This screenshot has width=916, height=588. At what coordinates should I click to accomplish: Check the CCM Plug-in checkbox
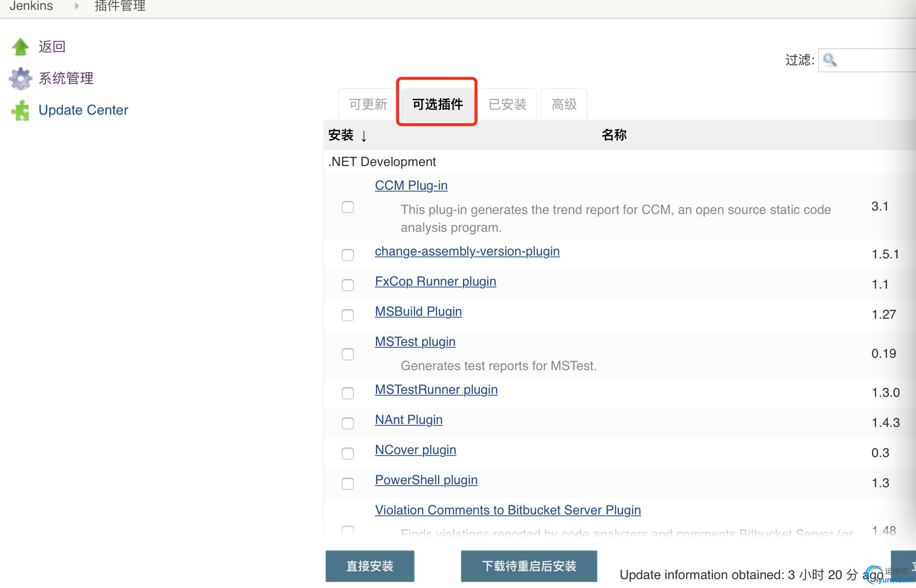click(x=348, y=207)
